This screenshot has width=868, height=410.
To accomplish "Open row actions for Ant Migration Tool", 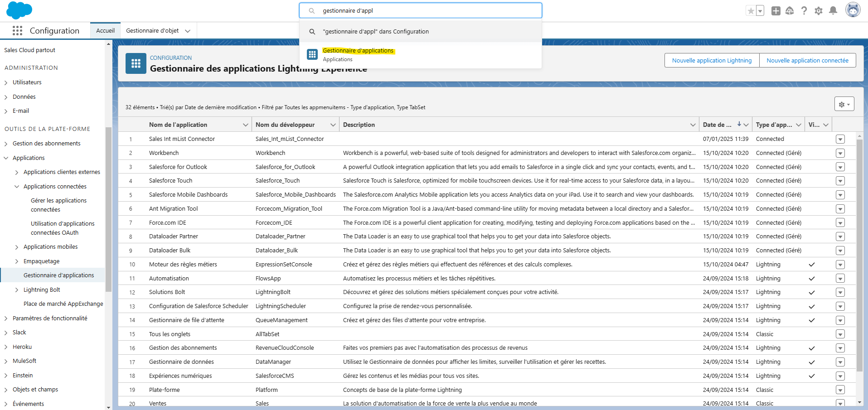I will pyautogui.click(x=840, y=209).
